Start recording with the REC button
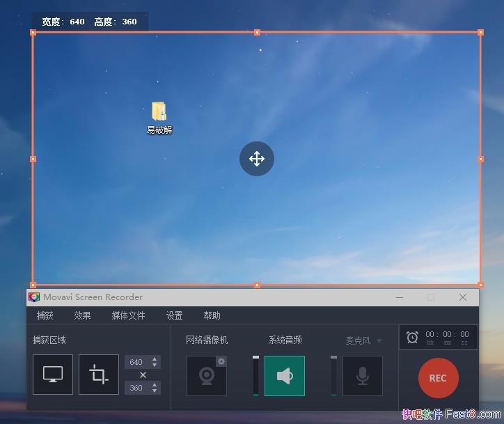This screenshot has width=504, height=424. [x=439, y=378]
